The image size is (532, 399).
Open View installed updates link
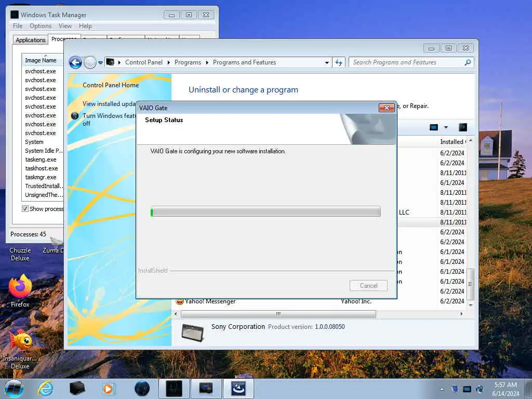(x=109, y=104)
